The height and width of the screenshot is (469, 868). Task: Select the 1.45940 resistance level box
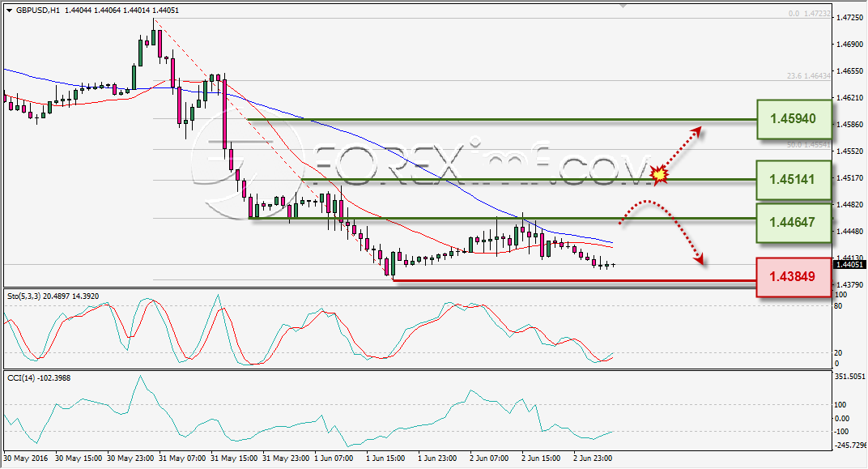coord(794,119)
